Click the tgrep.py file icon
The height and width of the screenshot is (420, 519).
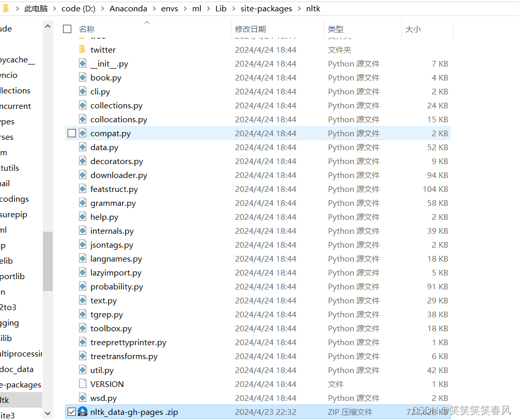tap(83, 314)
